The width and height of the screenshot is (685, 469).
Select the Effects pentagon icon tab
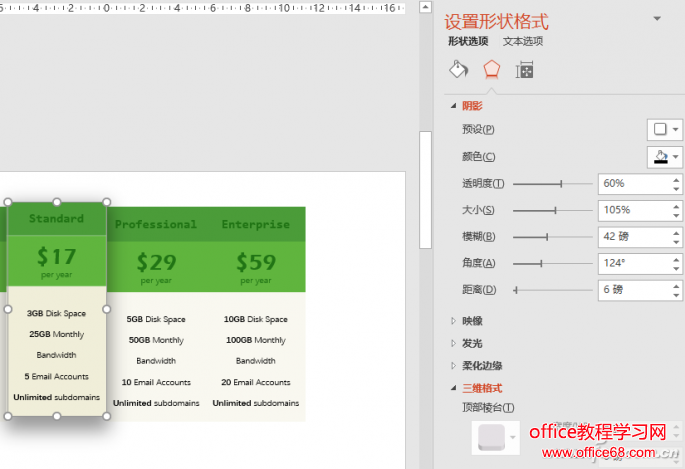pos(491,69)
